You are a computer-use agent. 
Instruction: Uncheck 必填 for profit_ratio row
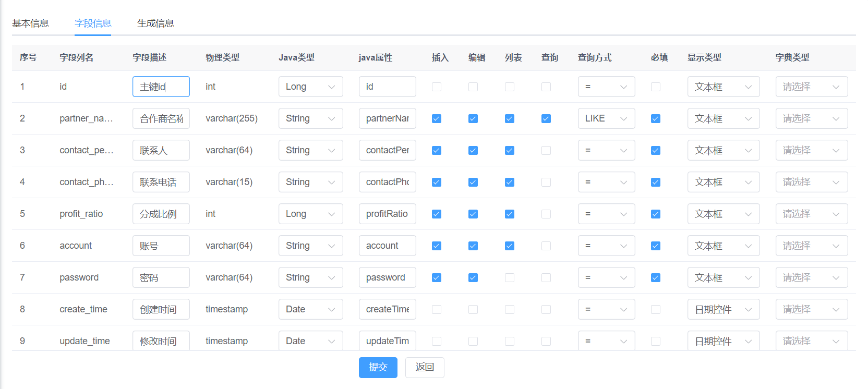(656, 214)
